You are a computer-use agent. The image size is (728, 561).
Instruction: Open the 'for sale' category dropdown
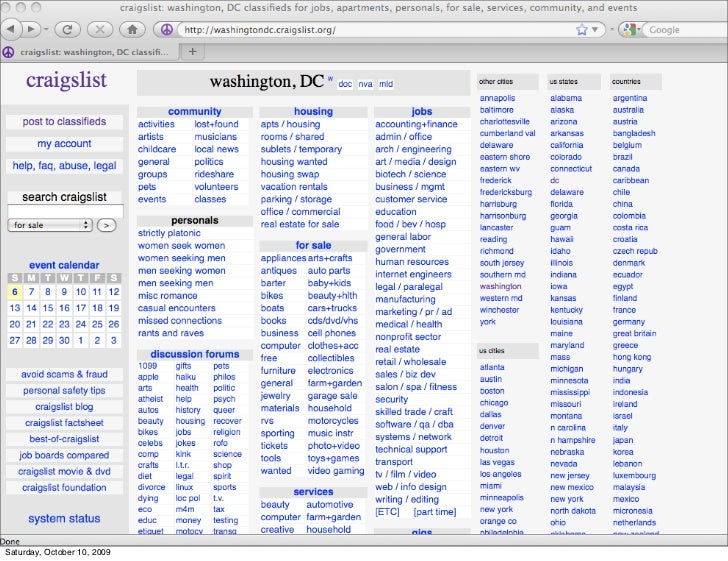tap(50, 225)
